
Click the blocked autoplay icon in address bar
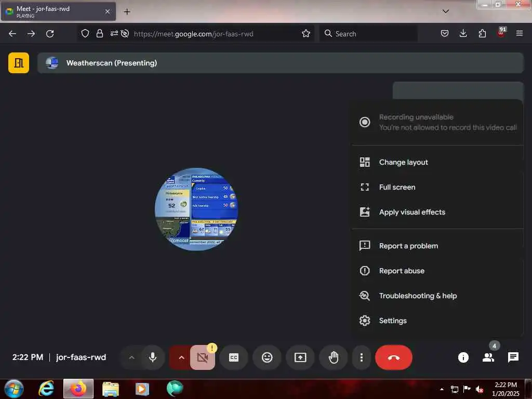pyautogui.click(x=125, y=33)
